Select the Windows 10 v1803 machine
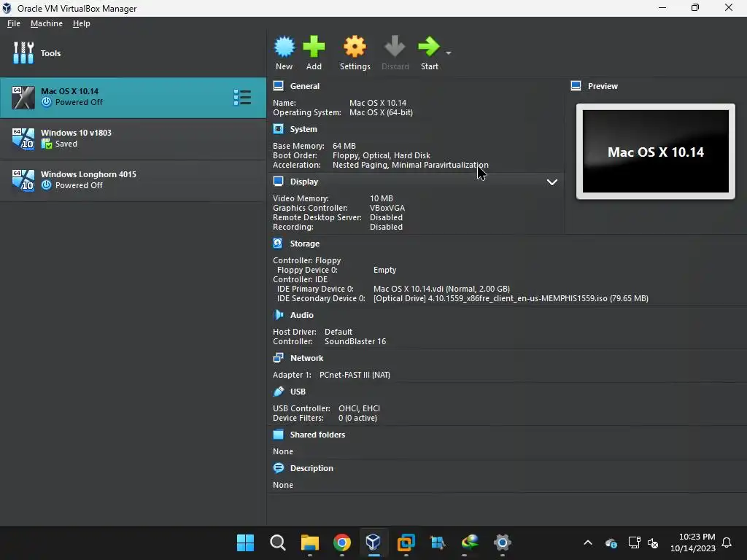Screen dimensions: 747x560 [x=133, y=139]
